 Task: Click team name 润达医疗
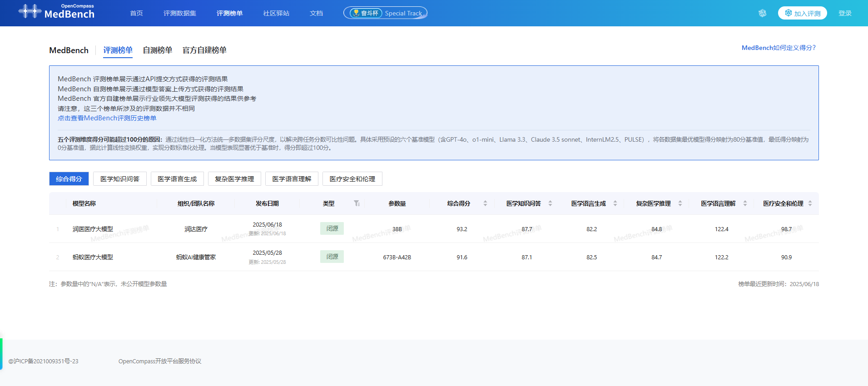pos(196,229)
